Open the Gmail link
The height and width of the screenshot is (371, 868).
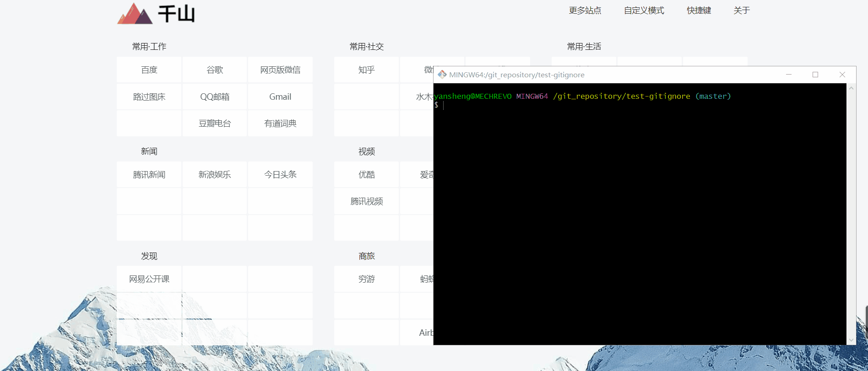click(x=280, y=97)
